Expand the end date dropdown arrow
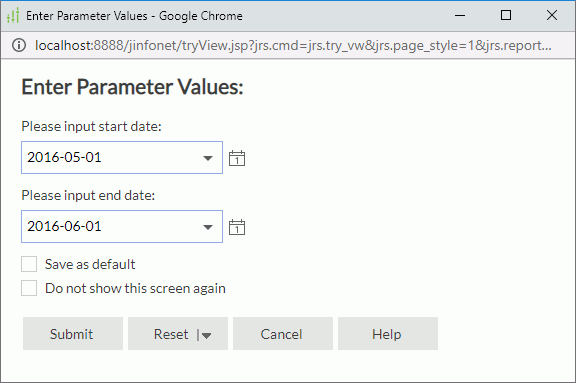Viewport: 576px width, 383px height. tap(208, 227)
